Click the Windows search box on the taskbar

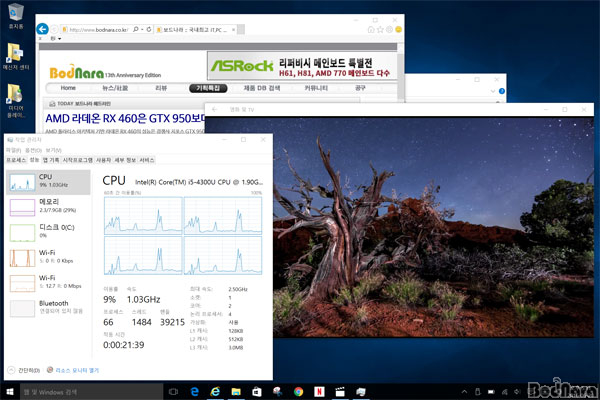91,392
